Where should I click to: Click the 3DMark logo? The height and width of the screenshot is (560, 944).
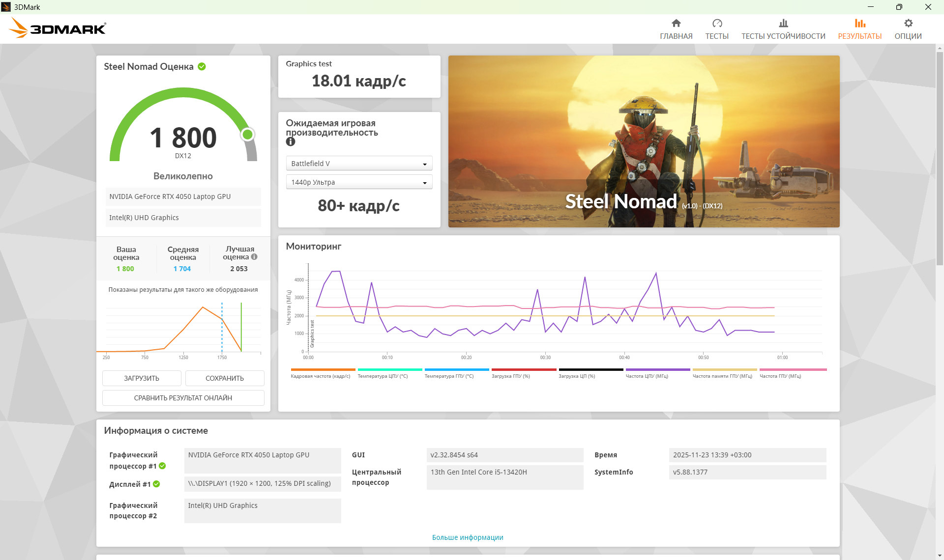[x=58, y=28]
